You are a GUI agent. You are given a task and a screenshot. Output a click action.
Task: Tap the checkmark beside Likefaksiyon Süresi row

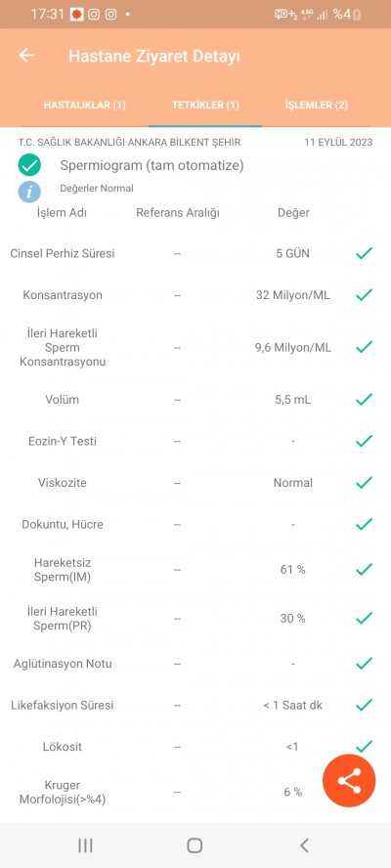[364, 705]
